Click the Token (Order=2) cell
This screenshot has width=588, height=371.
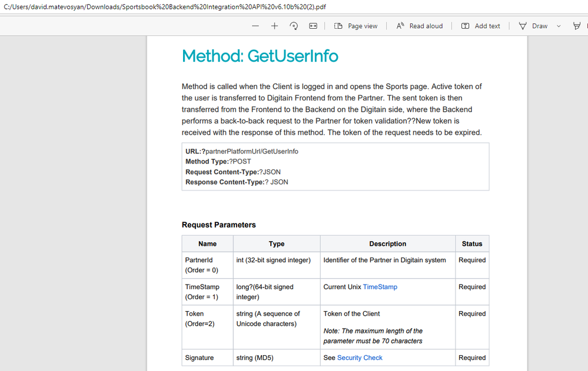click(x=207, y=327)
